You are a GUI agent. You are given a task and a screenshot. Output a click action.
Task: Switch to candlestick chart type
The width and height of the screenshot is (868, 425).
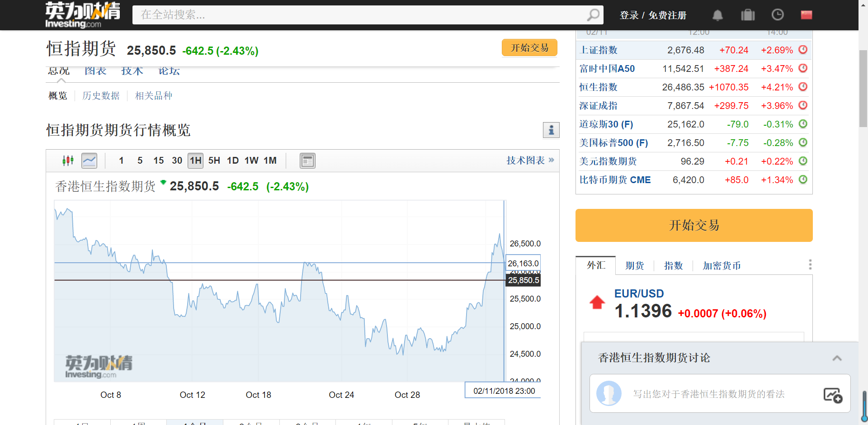(x=68, y=161)
